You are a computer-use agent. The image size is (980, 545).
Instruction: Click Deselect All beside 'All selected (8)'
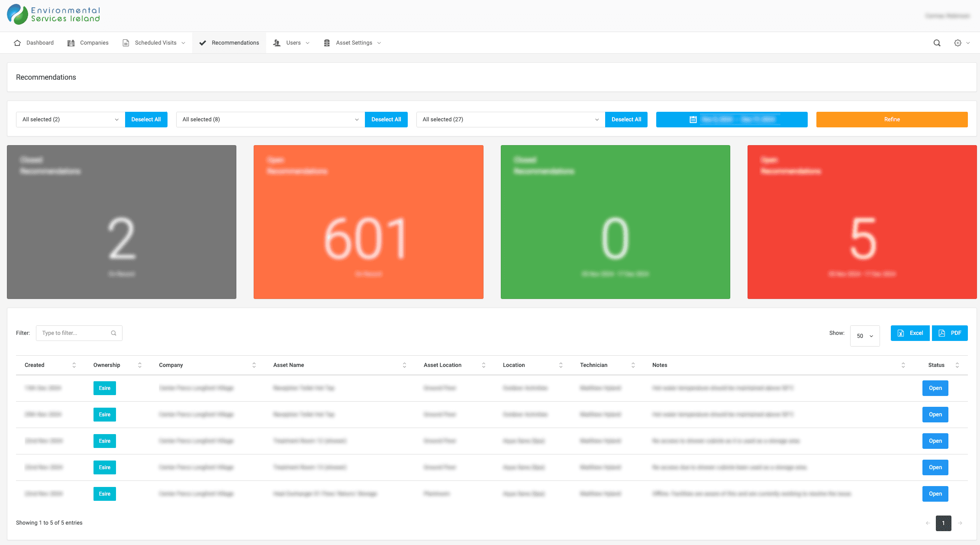coord(387,120)
